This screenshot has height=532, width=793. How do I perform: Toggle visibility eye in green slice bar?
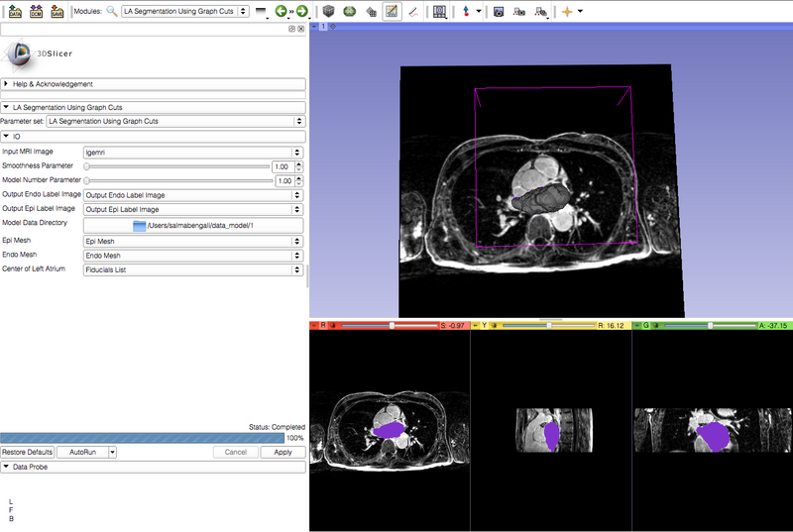[654, 325]
